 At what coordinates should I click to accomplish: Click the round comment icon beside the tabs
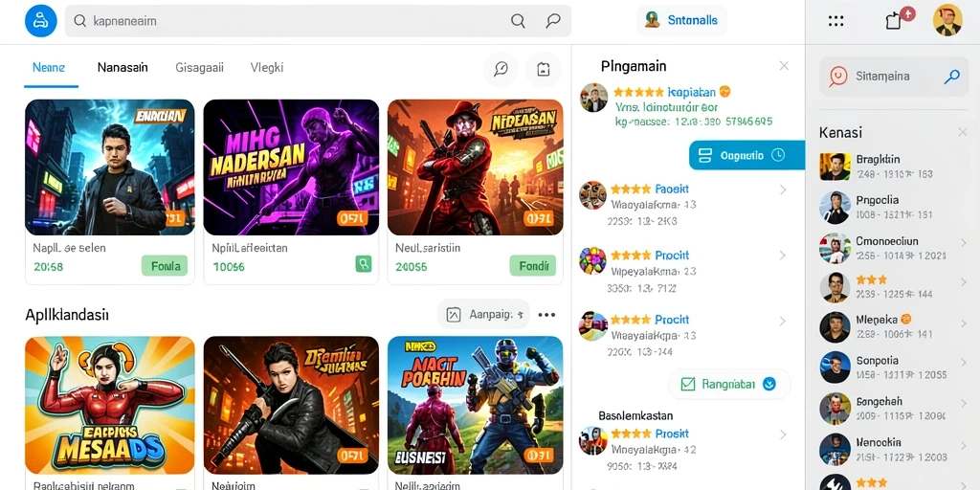(501, 69)
